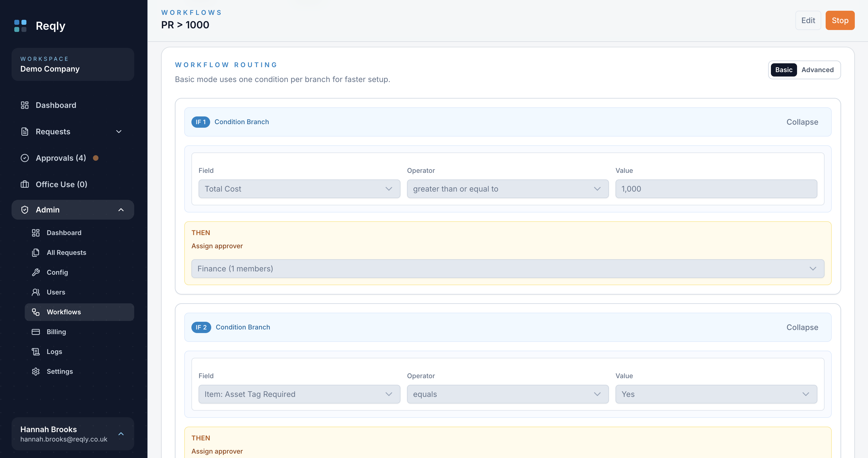Image resolution: width=868 pixels, height=458 pixels.
Task: Open All Requests in Admin menu
Action: 79,253
